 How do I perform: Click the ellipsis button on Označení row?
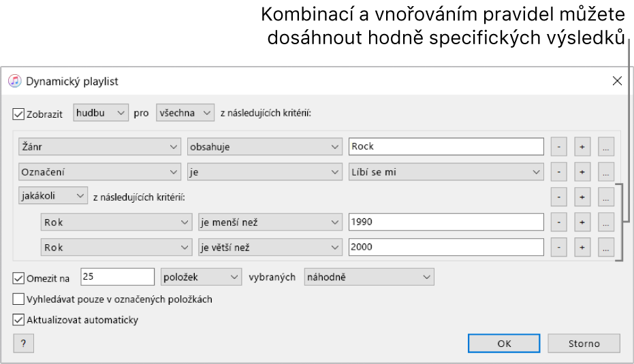coord(605,172)
